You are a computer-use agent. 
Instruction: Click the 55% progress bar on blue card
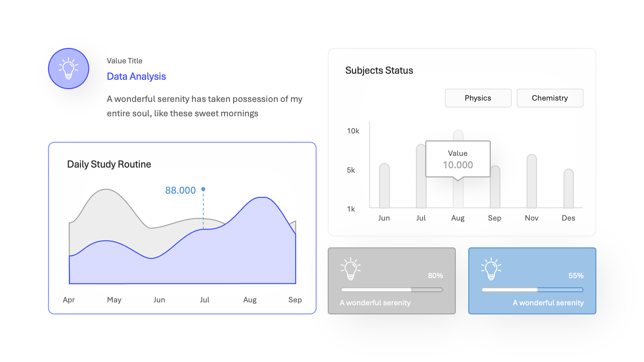pos(532,290)
